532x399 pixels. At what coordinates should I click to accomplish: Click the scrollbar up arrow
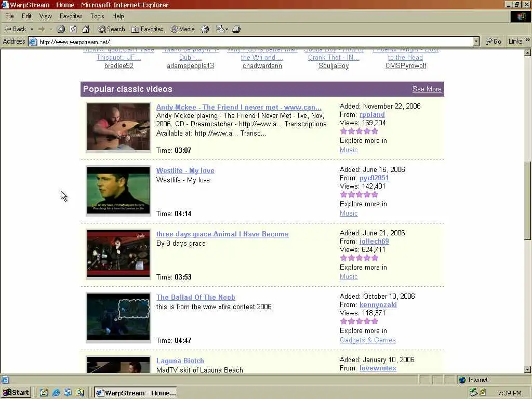(528, 53)
